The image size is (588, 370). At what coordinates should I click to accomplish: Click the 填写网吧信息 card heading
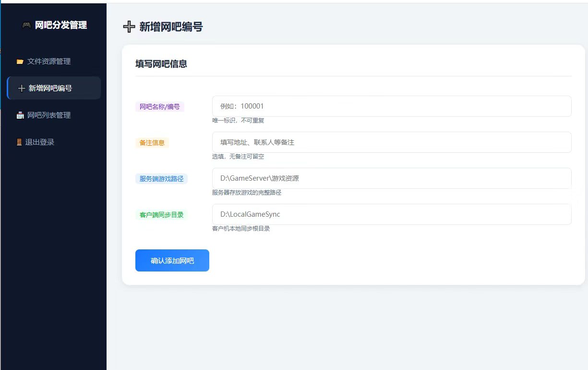[x=161, y=64]
